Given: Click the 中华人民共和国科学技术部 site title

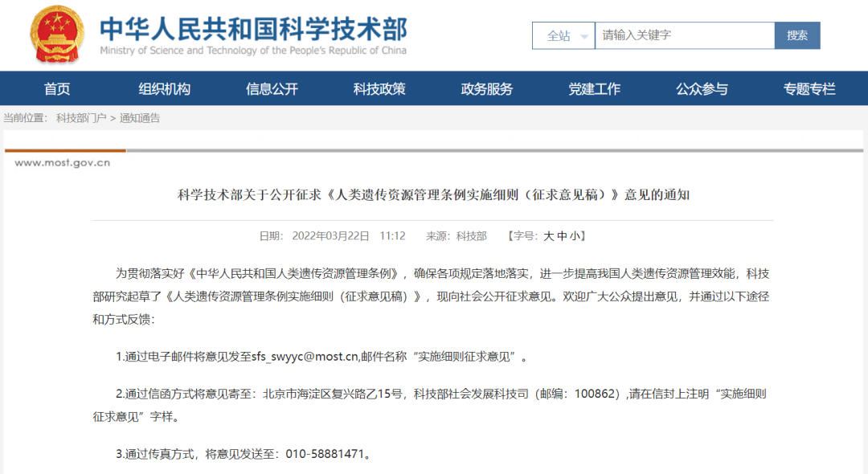Looking at the screenshot, I should pyautogui.click(x=253, y=28).
